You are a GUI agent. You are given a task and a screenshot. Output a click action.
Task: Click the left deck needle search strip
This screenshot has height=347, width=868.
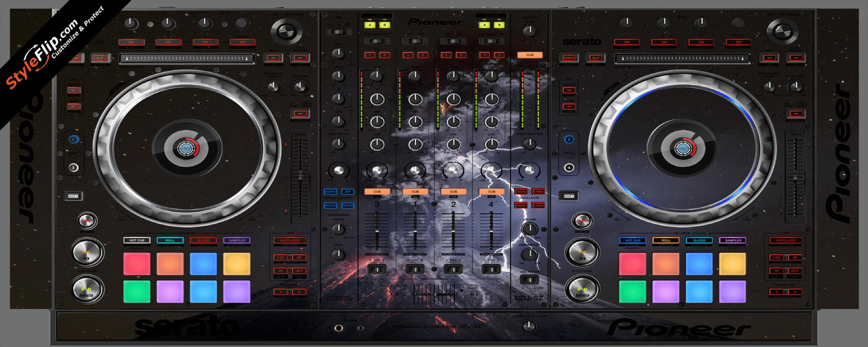pyautogui.click(x=186, y=58)
